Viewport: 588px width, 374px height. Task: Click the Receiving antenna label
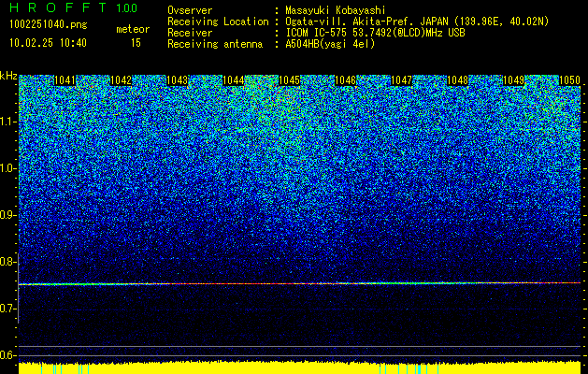pyautogui.click(x=215, y=44)
